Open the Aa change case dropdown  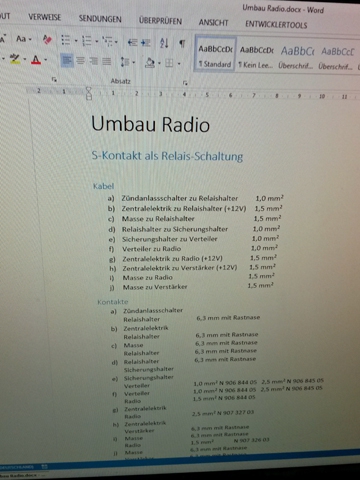pos(23,39)
